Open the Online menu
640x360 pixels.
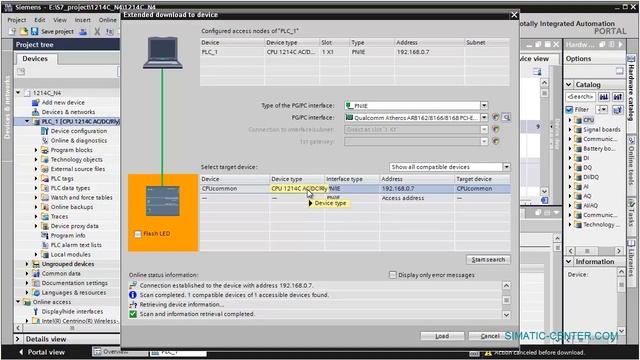coord(108,20)
